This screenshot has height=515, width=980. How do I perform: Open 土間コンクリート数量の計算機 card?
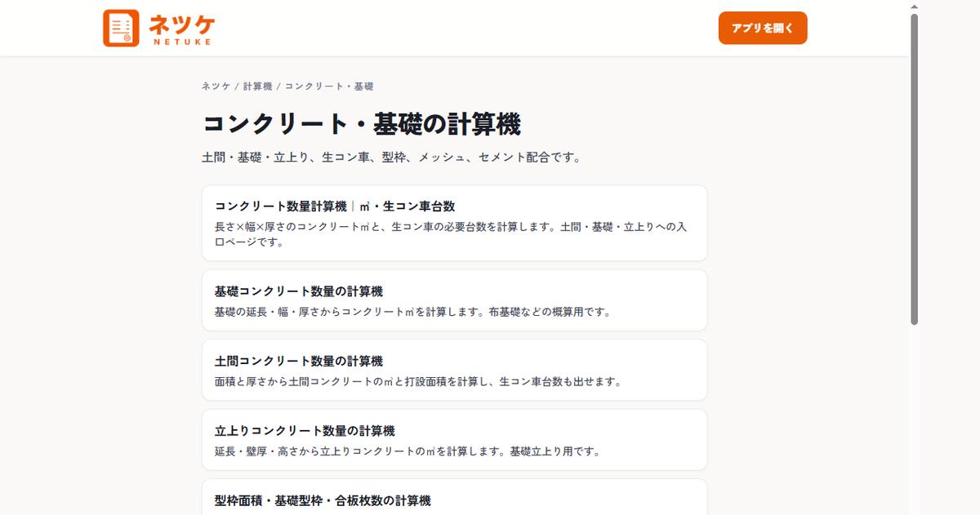(454, 370)
